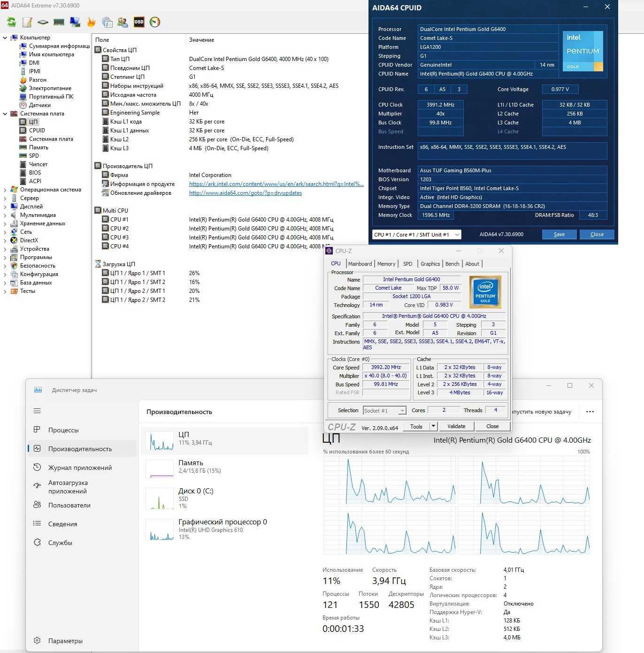Click the CPU chip icon in AIDA64 toolbar
Screen dimensions: 644x653
click(x=43, y=22)
